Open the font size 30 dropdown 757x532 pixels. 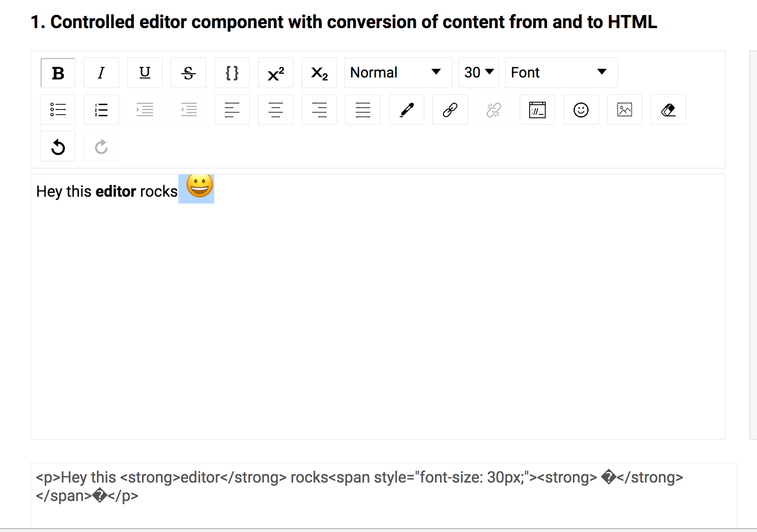478,73
